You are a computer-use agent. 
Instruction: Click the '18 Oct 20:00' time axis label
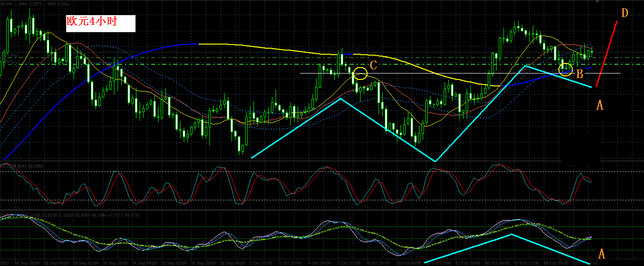point(556,263)
